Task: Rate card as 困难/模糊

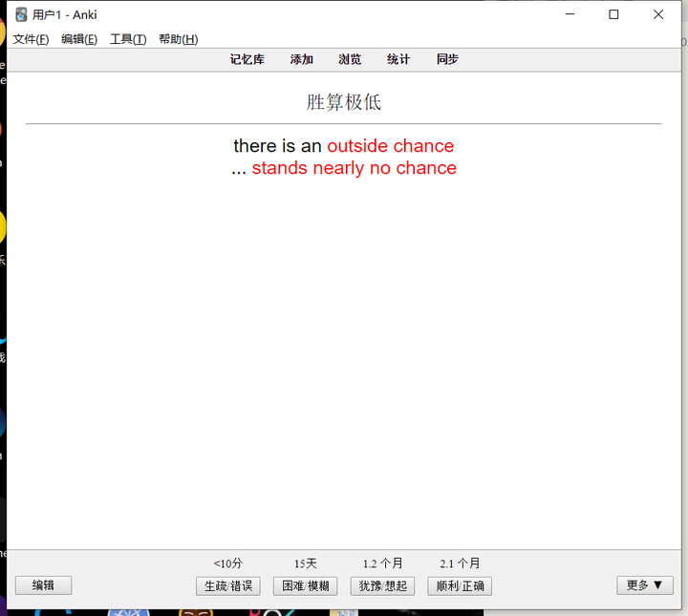Action: point(306,586)
